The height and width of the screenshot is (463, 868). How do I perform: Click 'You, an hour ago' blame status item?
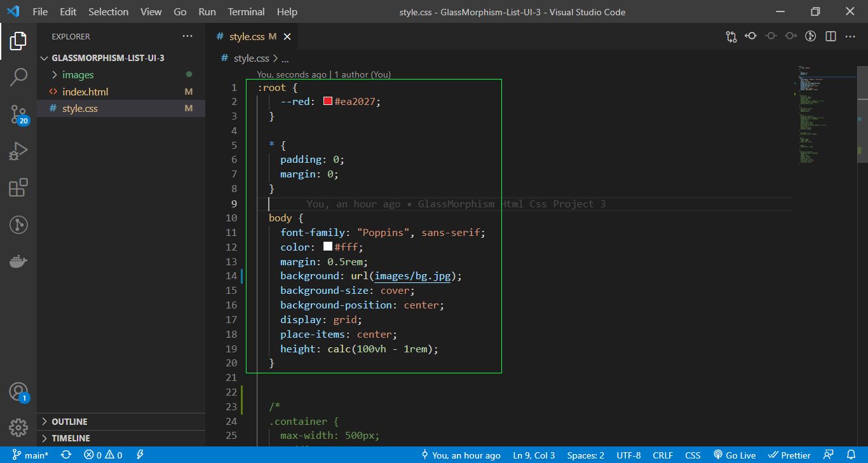pyautogui.click(x=461, y=455)
